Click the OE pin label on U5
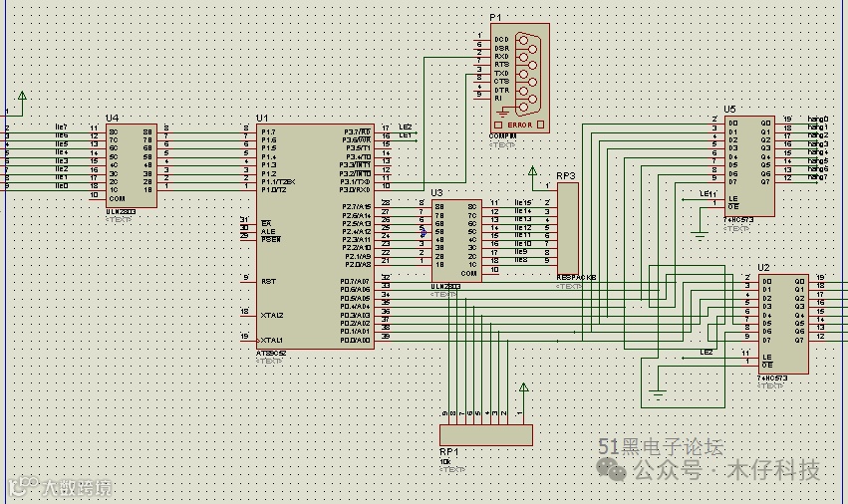Image resolution: width=848 pixels, height=504 pixels. tap(732, 206)
